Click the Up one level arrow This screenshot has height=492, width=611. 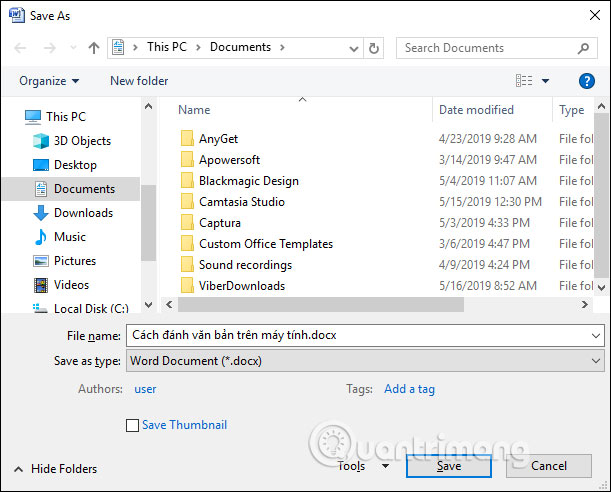93,47
